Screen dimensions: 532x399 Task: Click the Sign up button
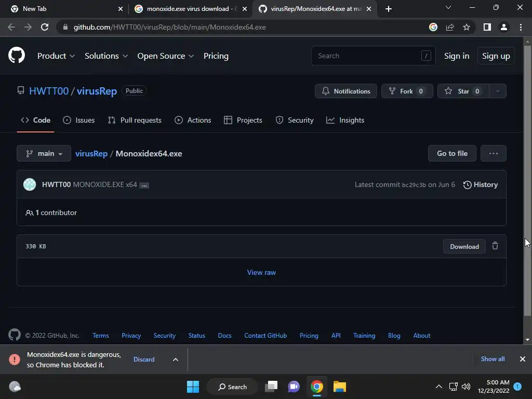[496, 56]
